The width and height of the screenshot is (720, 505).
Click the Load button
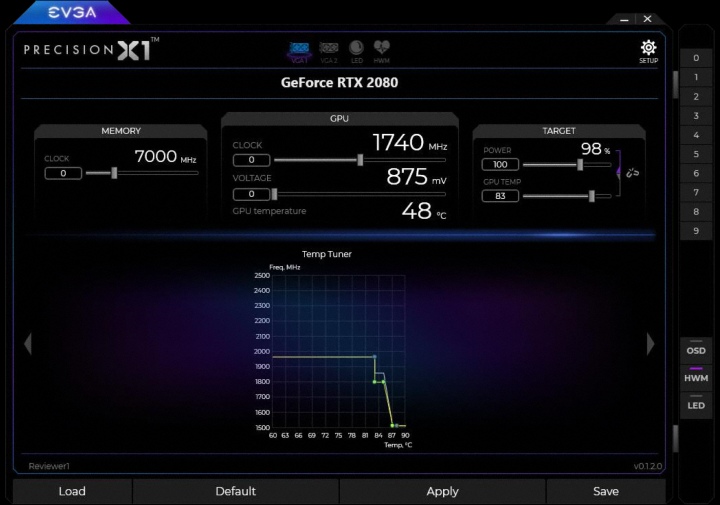click(x=72, y=491)
